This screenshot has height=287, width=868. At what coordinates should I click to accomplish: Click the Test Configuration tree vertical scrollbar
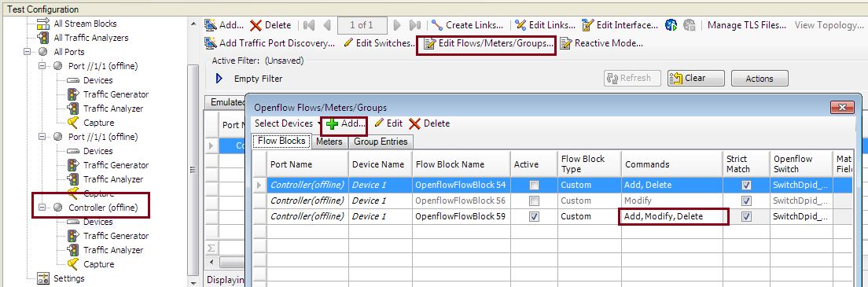pos(193,169)
